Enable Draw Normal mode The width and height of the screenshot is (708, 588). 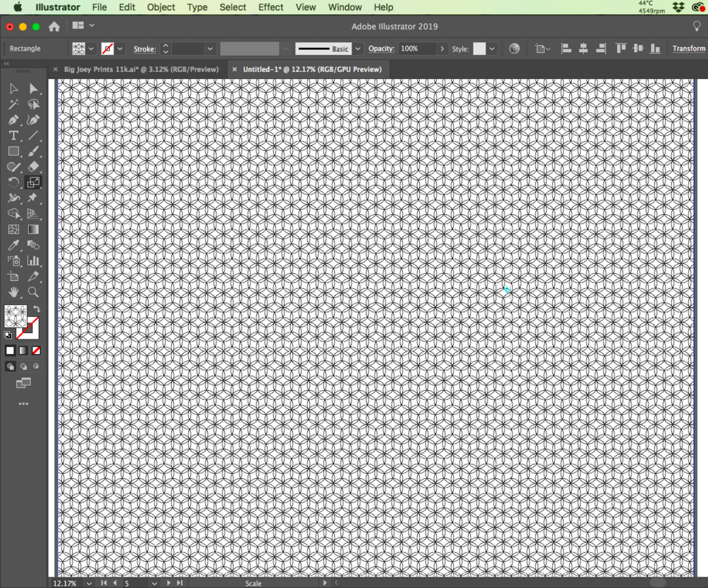(10, 366)
